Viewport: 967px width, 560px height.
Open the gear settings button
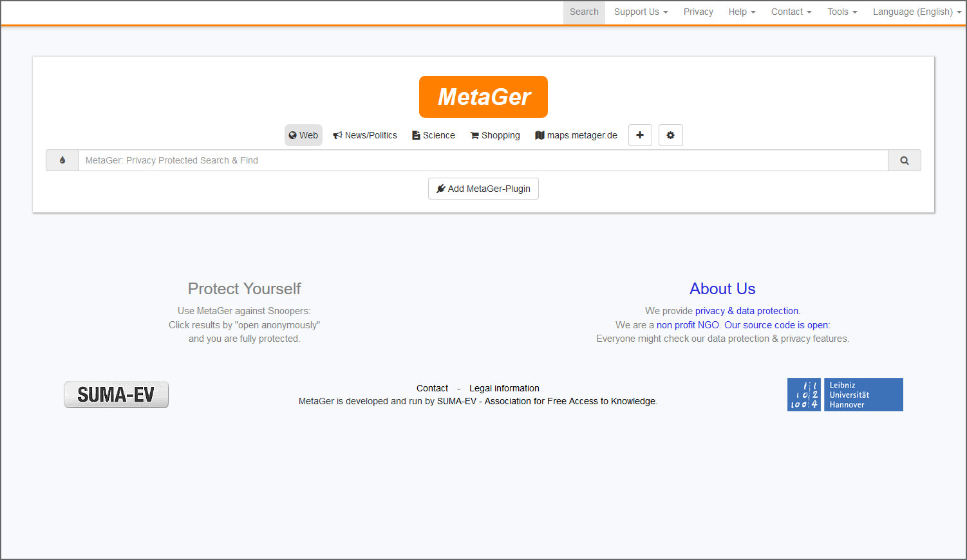click(670, 135)
